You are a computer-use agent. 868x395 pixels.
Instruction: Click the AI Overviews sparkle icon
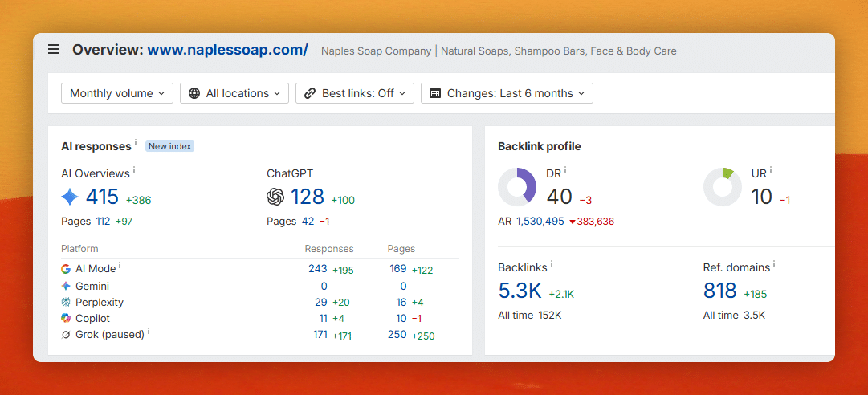pyautogui.click(x=70, y=197)
